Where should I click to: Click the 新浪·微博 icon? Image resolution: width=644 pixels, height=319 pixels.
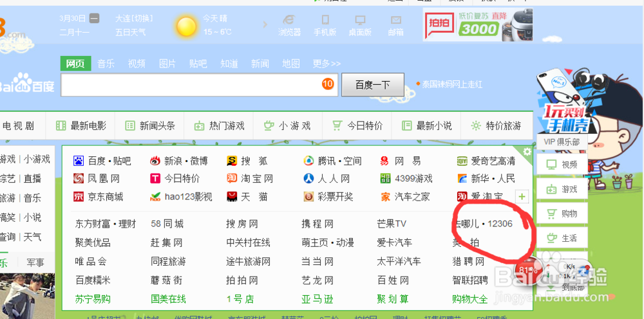(155, 161)
